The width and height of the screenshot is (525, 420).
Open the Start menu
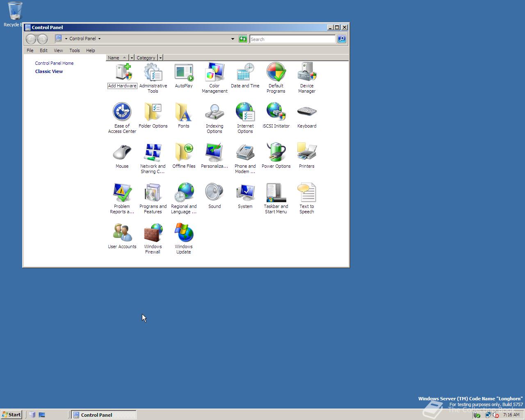(11, 415)
